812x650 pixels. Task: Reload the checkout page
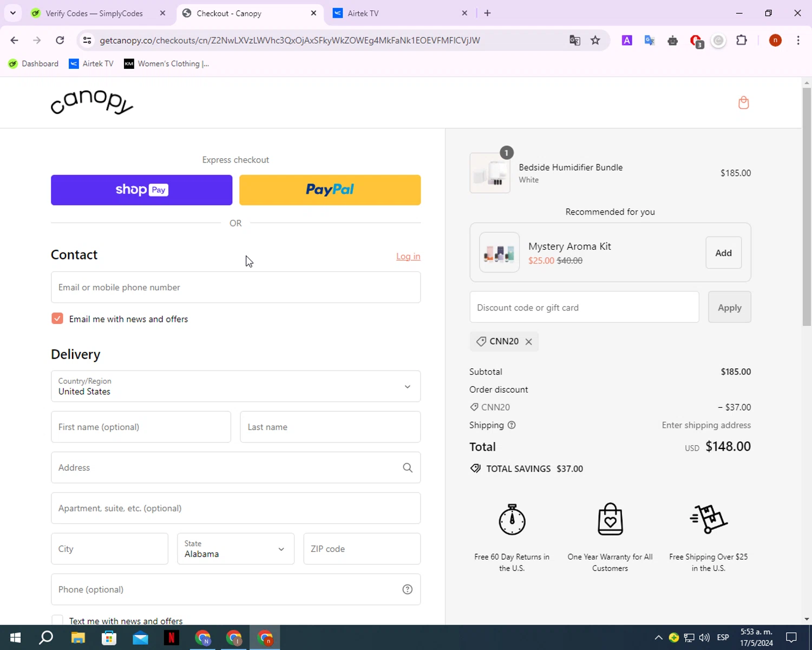click(60, 40)
